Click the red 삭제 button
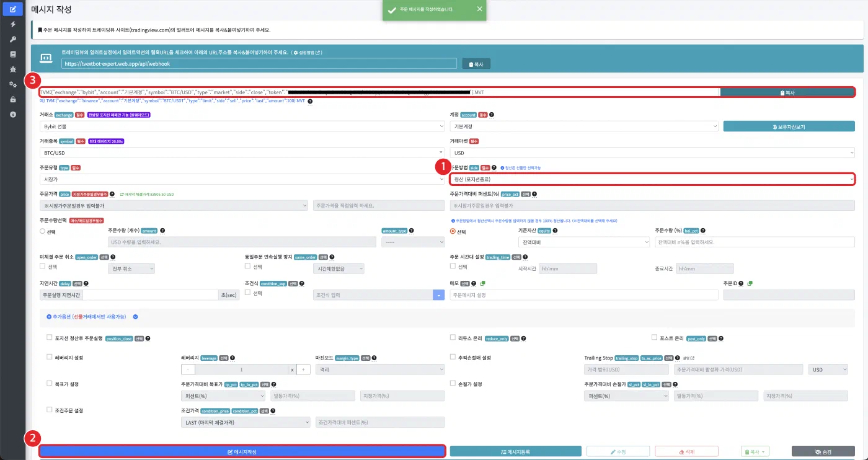Viewport: 868px width, 460px height. click(686, 451)
